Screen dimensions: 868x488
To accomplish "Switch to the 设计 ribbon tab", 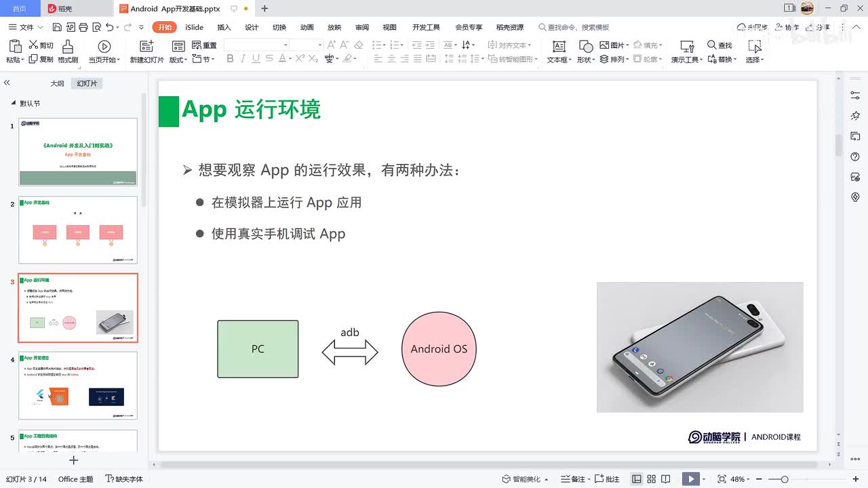I will (x=252, y=27).
